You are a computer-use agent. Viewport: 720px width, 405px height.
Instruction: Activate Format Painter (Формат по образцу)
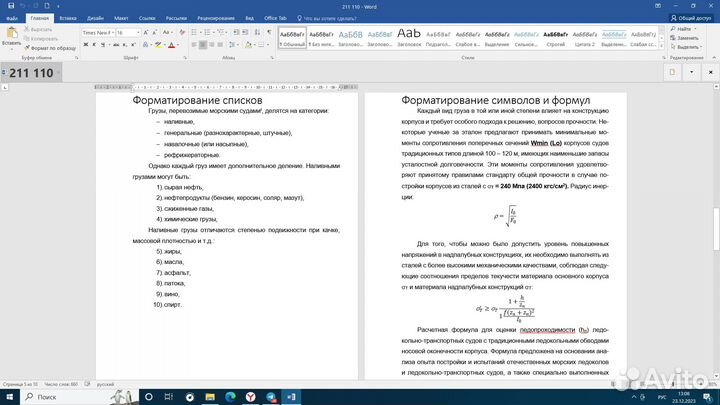click(50, 48)
